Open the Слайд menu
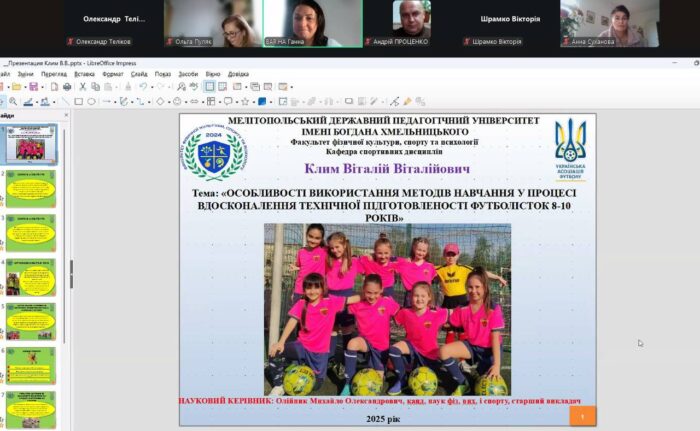700x431 pixels. pos(138,73)
